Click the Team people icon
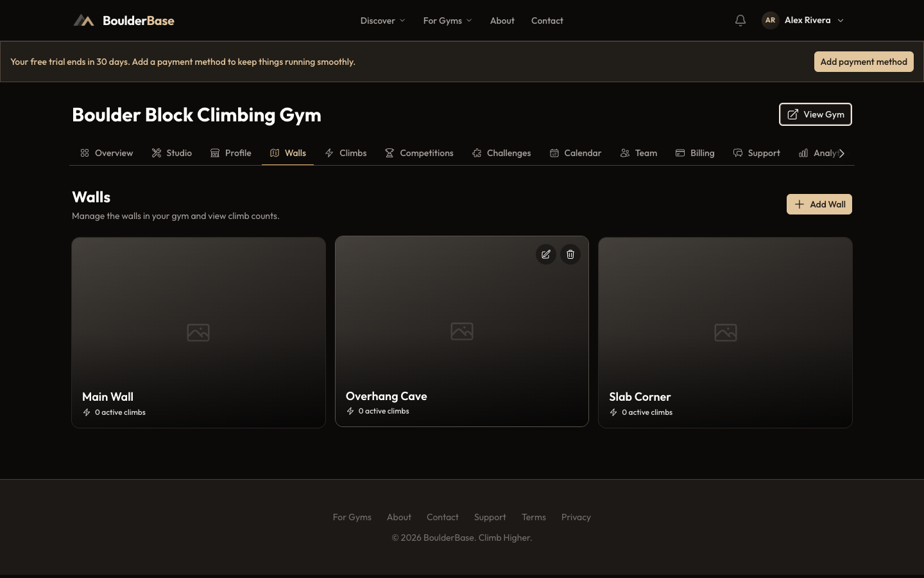The height and width of the screenshot is (578, 924). [625, 153]
